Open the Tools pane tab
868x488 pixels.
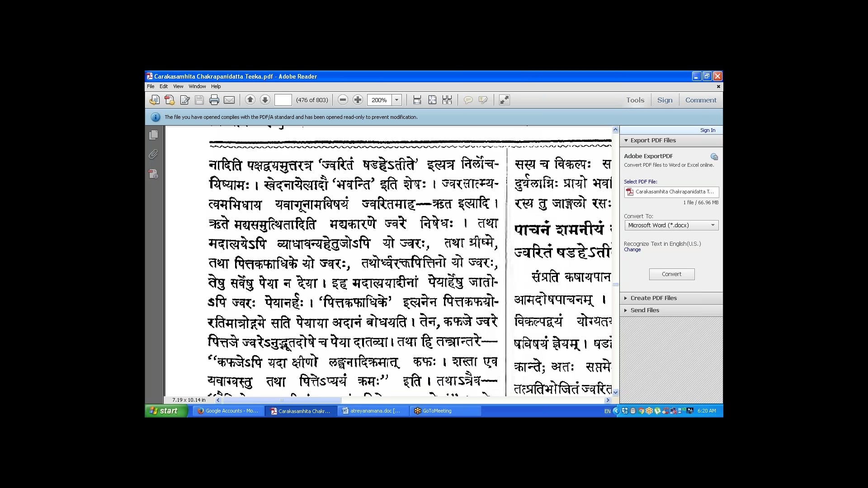click(635, 100)
